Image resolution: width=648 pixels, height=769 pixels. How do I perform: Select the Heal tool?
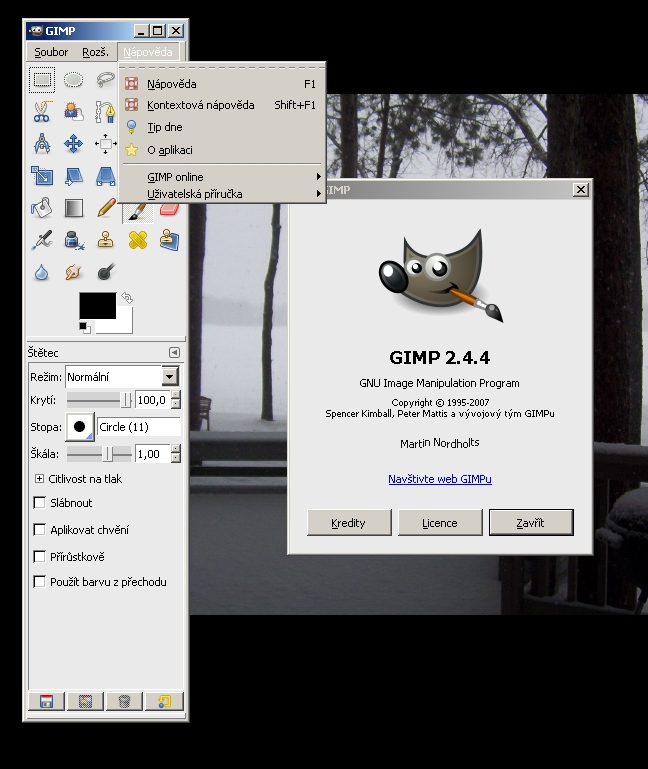(x=137, y=240)
